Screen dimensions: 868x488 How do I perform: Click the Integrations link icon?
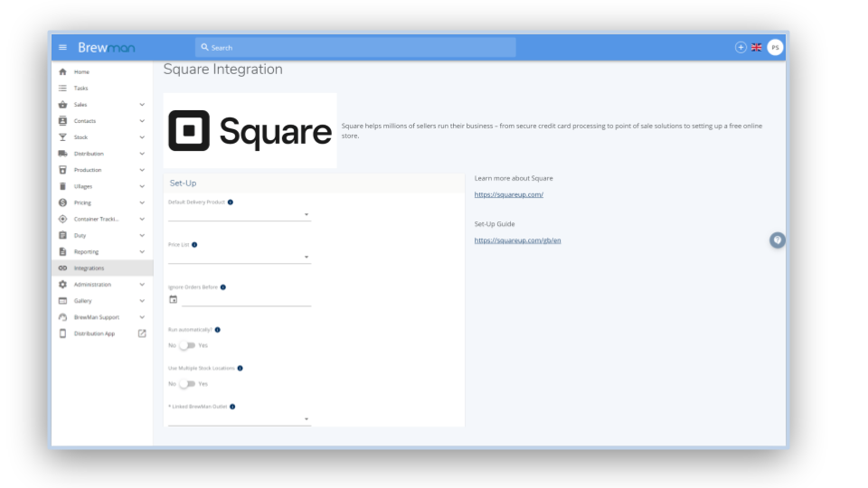point(62,267)
